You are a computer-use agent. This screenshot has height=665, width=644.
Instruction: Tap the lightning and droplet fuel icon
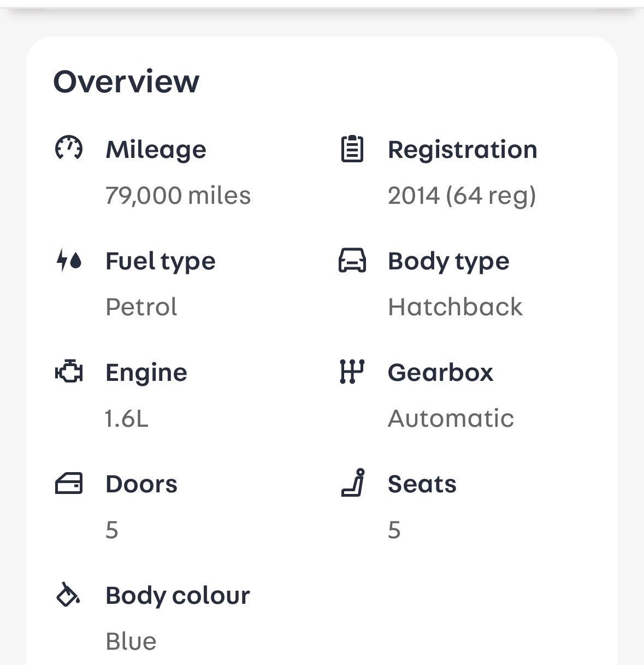point(69,260)
